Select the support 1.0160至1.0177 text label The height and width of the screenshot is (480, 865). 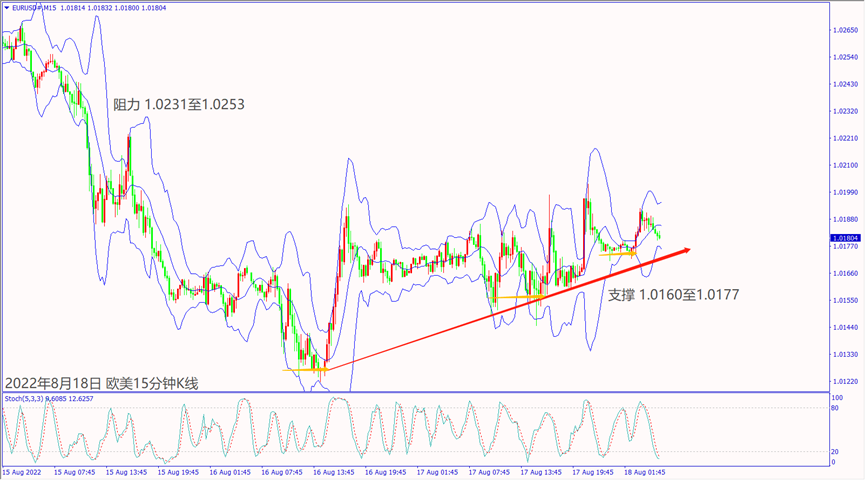[x=673, y=296]
